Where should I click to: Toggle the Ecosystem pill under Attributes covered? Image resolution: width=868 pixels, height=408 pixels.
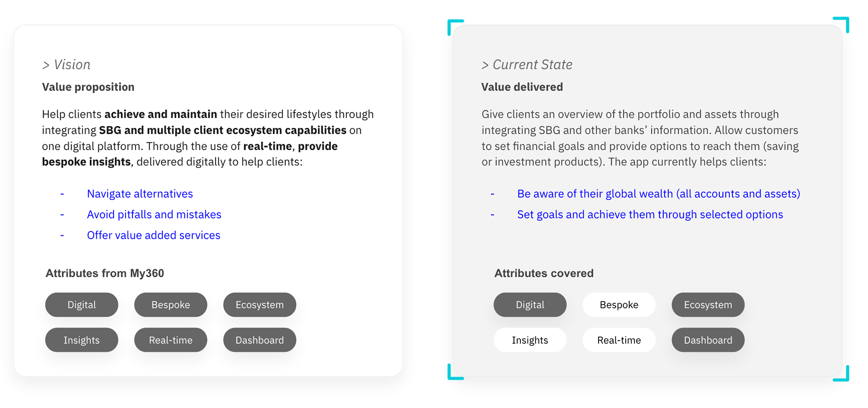point(708,304)
